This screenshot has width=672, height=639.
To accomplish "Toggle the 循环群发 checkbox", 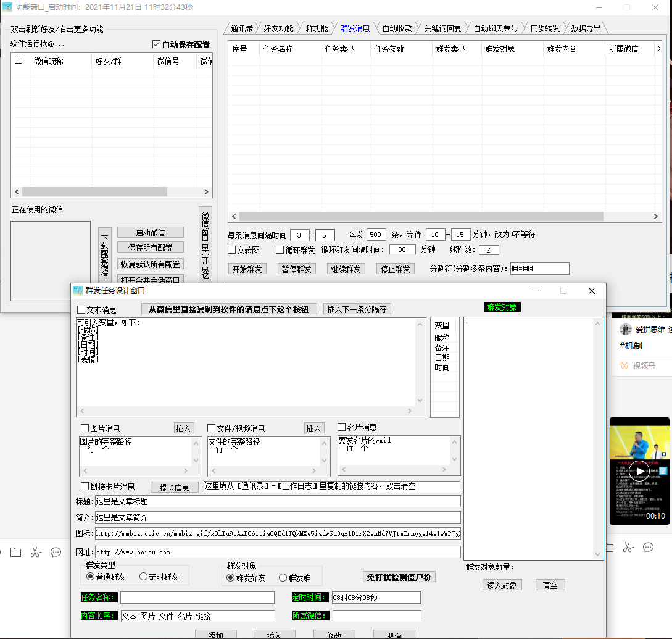I will click(280, 250).
